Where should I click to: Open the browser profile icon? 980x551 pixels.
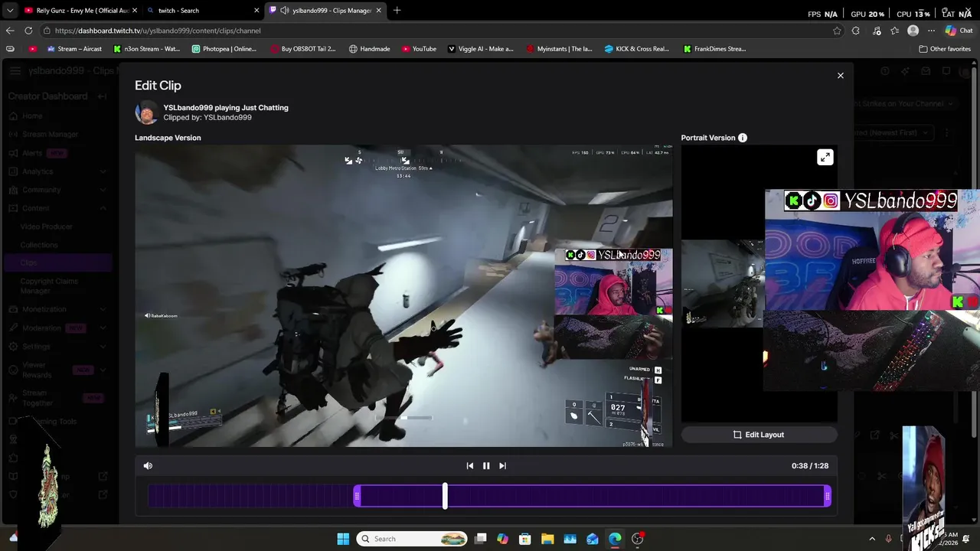tap(913, 31)
